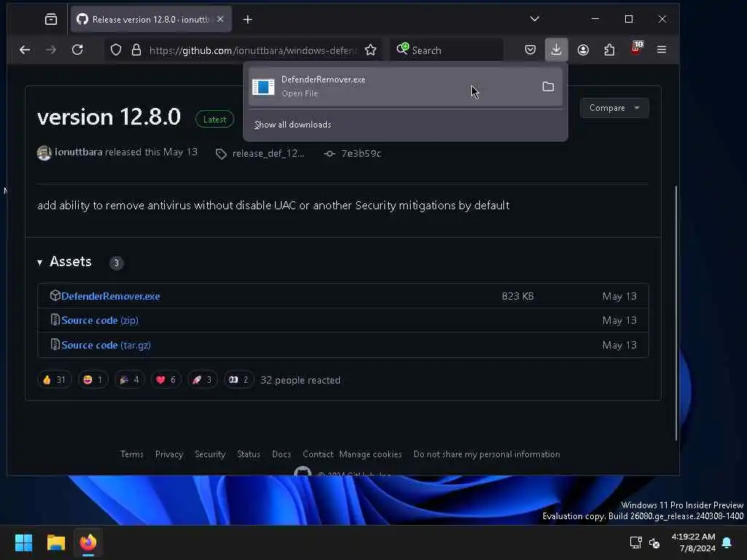Collapse the Assets section triangle
747x560 pixels.
point(39,262)
